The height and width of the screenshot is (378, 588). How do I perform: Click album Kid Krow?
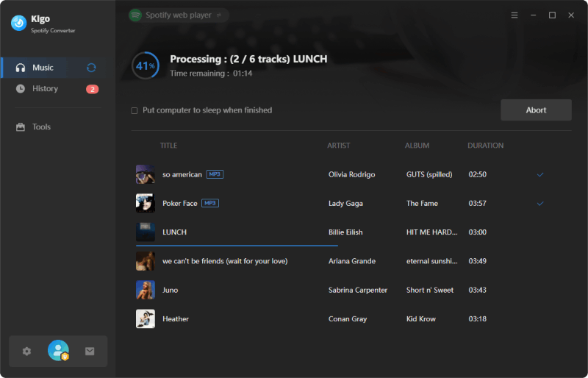pos(421,319)
